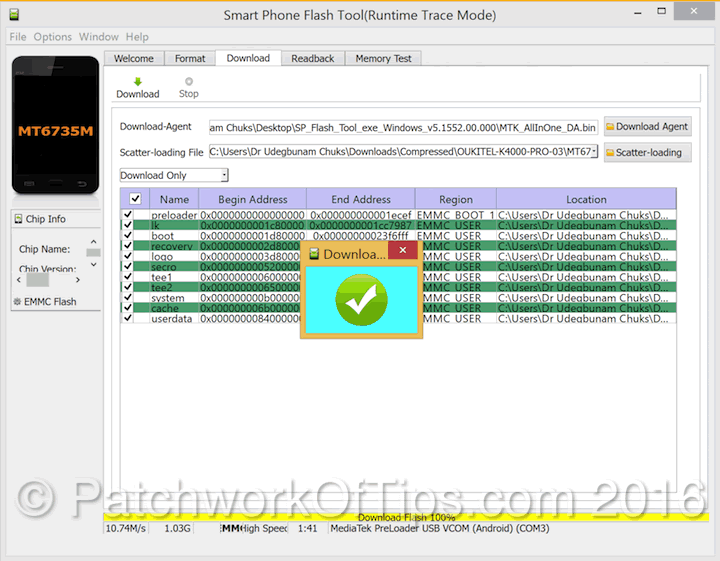
Task: Uncheck the cache partition checkbox
Action: coord(128,308)
